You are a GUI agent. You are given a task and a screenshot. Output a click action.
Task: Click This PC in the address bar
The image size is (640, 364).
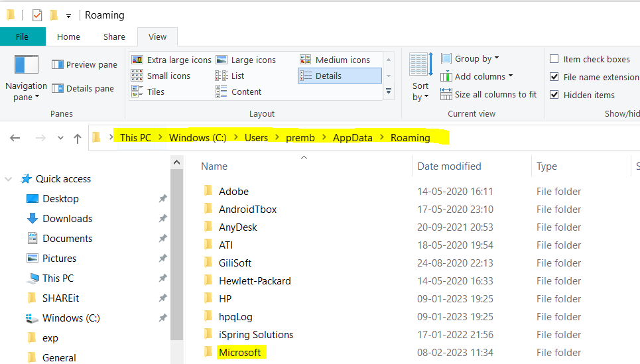(x=135, y=138)
